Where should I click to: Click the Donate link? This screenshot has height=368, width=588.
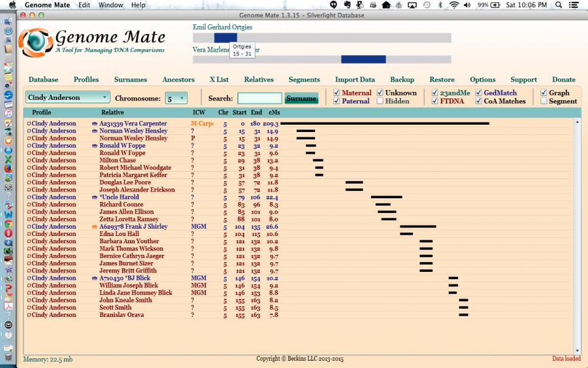pos(564,80)
